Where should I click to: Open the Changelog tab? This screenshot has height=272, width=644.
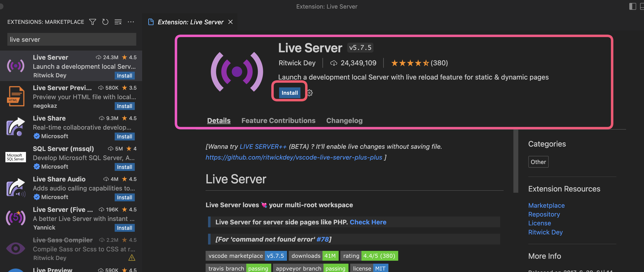[344, 121]
